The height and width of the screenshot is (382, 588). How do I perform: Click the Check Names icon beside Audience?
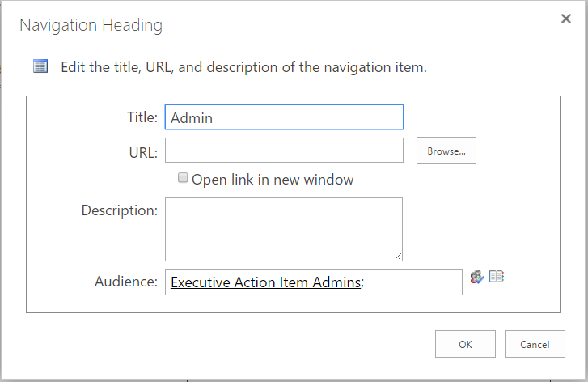(x=476, y=277)
